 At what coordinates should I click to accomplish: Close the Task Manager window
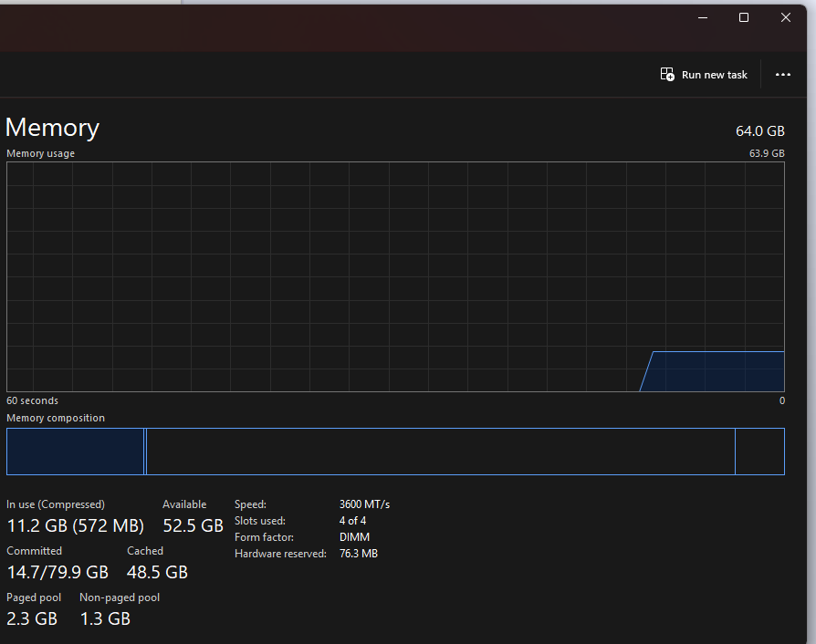(786, 17)
